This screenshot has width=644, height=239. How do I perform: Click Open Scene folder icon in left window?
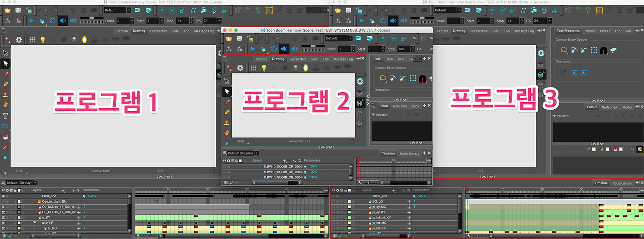tap(7, 10)
